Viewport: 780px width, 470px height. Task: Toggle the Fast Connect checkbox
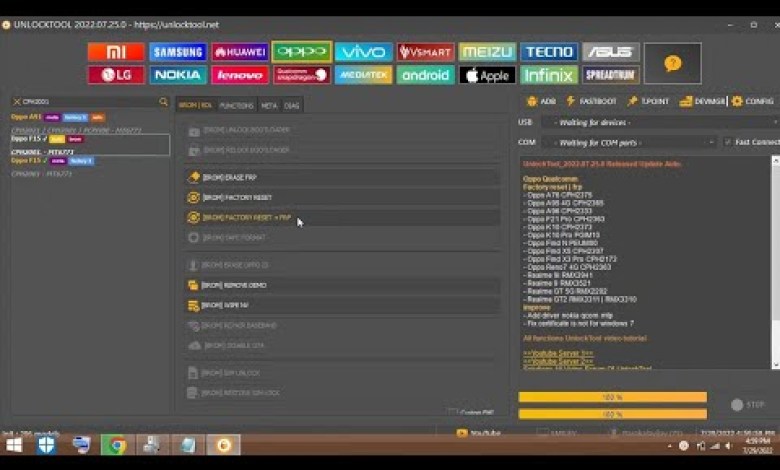click(728, 142)
